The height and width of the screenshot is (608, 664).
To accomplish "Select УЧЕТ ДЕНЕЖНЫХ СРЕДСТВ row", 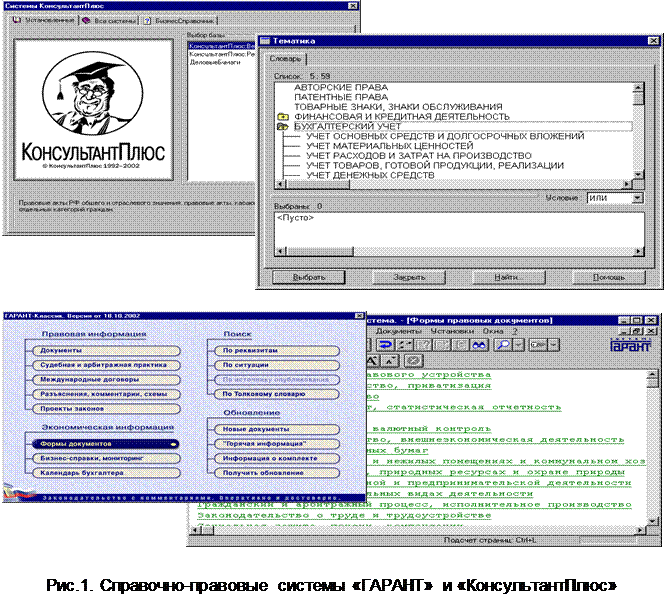I will [371, 175].
